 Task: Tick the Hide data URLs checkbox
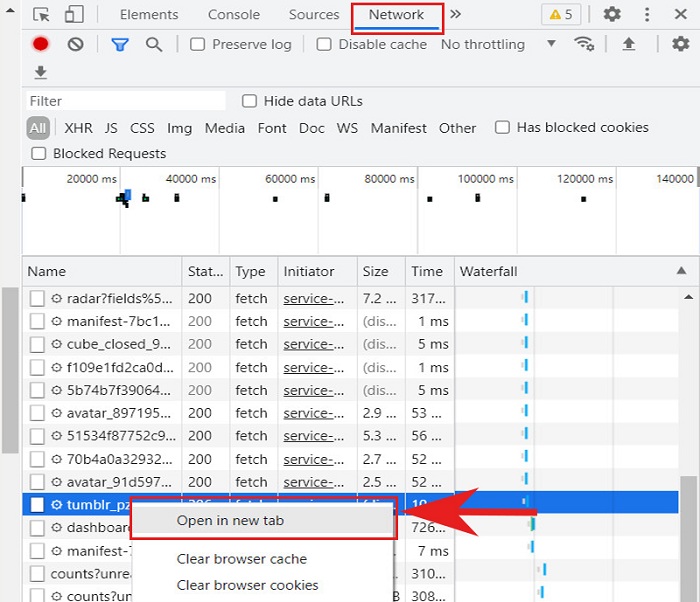250,101
